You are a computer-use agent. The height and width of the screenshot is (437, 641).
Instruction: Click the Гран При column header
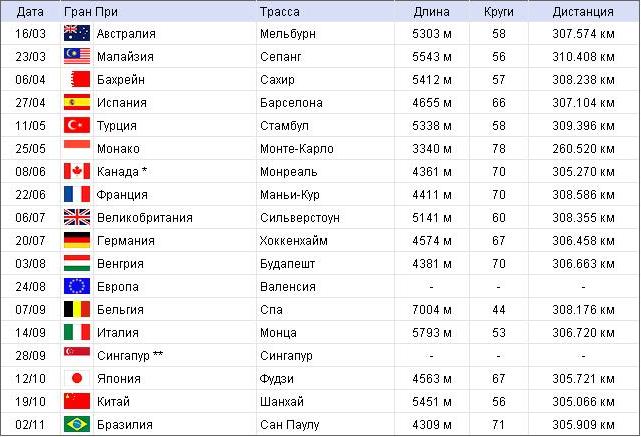tap(91, 11)
